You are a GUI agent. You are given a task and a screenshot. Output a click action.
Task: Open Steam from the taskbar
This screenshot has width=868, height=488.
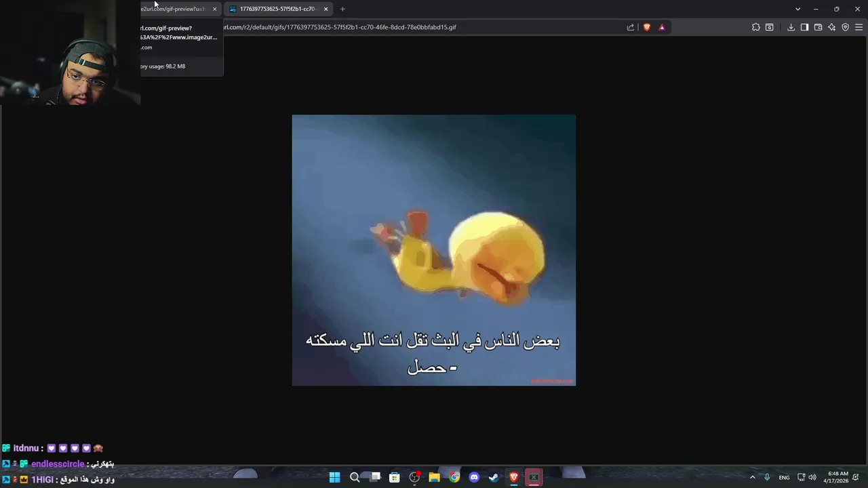tap(494, 477)
